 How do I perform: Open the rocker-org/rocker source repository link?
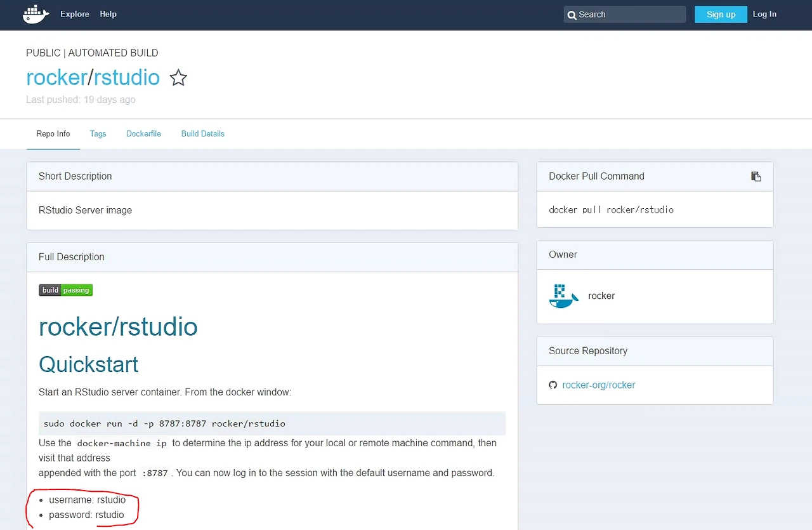(599, 385)
